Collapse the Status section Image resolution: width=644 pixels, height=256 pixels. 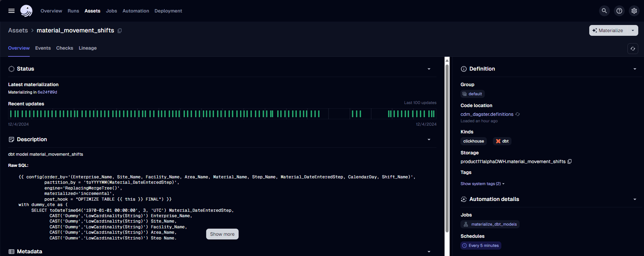429,69
